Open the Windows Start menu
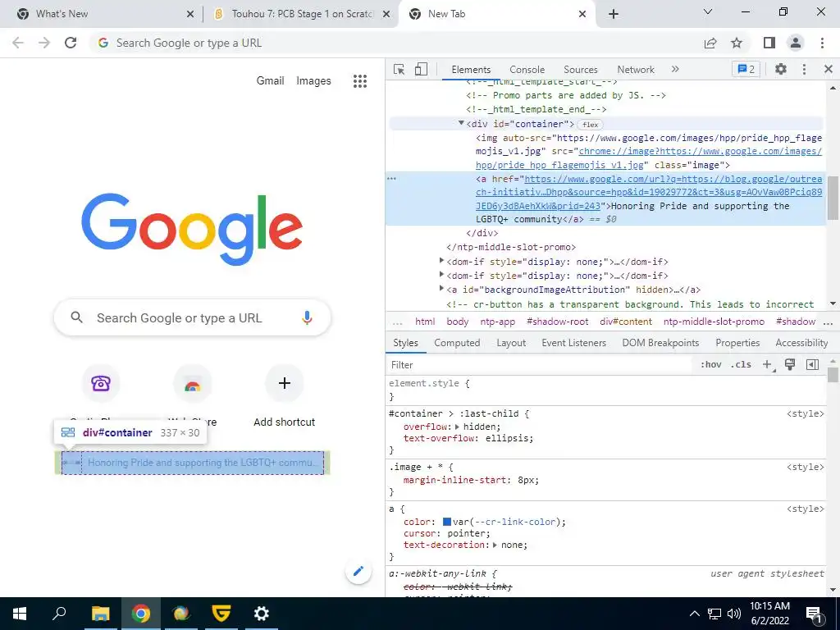 20,614
